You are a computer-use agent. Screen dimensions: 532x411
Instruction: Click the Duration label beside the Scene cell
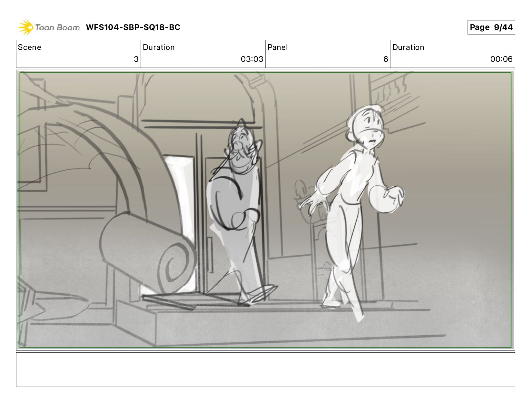pos(159,47)
